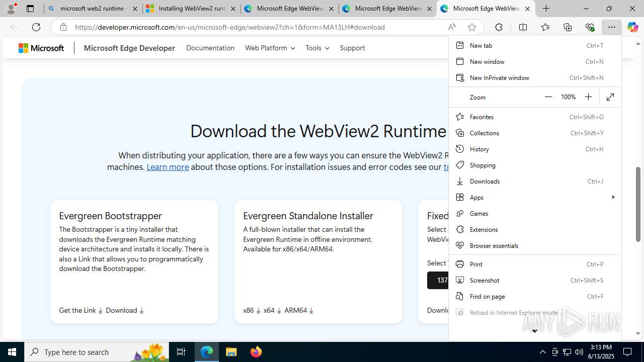The height and width of the screenshot is (362, 644).
Task: Open Browser essentials toolbar icon
Action: point(590,27)
